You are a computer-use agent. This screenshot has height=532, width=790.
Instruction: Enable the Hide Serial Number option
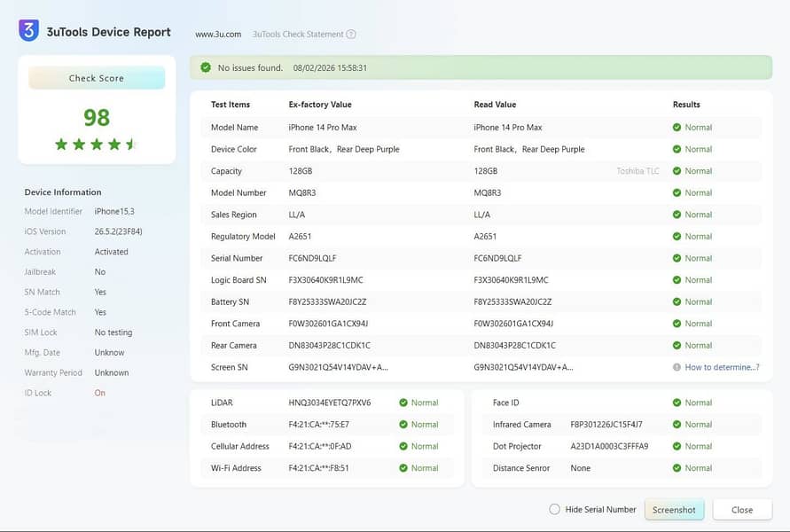(x=554, y=509)
